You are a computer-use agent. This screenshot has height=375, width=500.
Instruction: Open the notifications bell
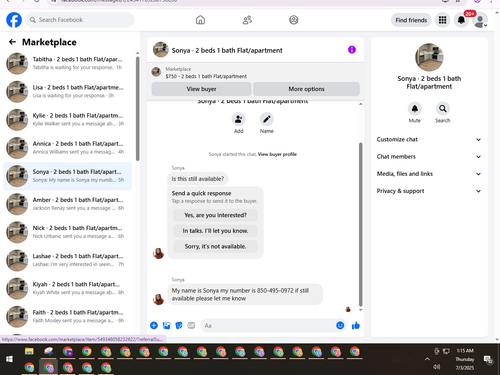pos(461,20)
